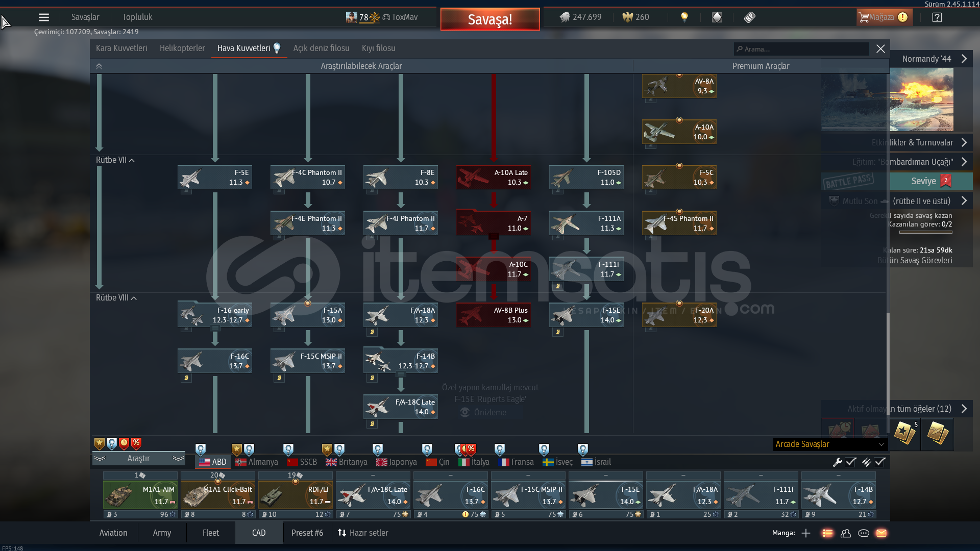Click the Golden Eagles currency icon
980x551 pixels.
627,17
